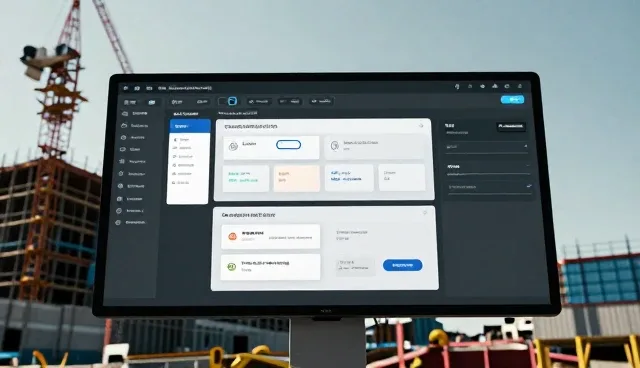This screenshot has width=640, height=368.
Task: Click the cyan button at the toolbar's right end
Action: pos(512,100)
